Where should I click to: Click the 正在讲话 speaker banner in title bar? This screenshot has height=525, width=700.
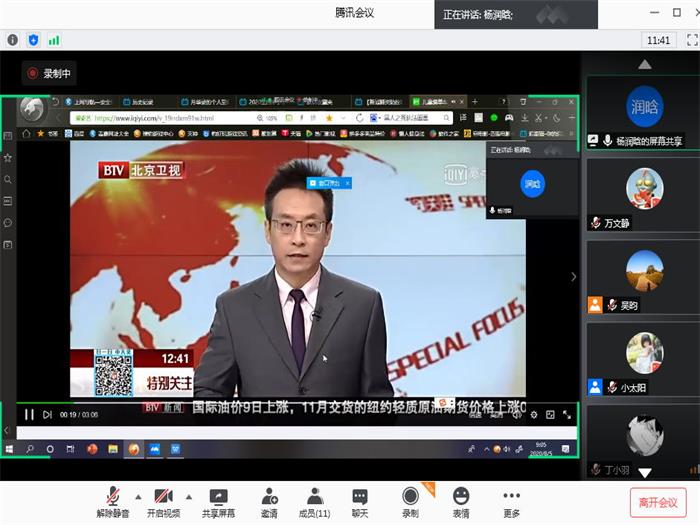(516, 15)
